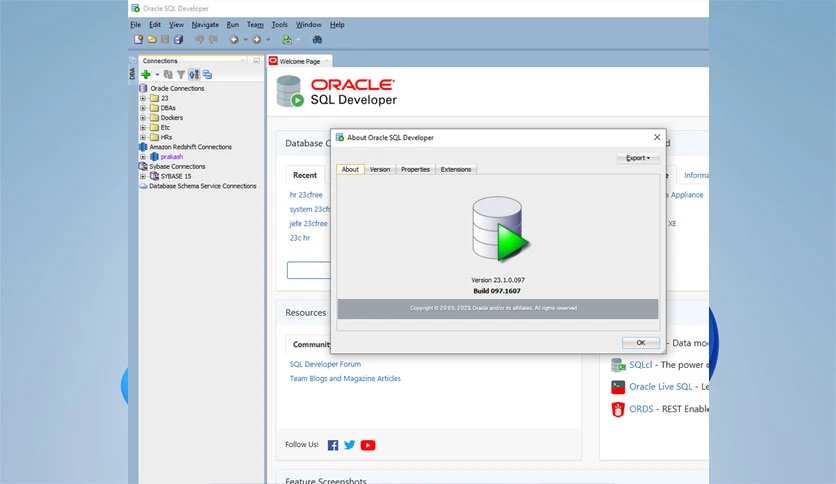
Task: Switch to the Properties tab
Action: pos(415,170)
